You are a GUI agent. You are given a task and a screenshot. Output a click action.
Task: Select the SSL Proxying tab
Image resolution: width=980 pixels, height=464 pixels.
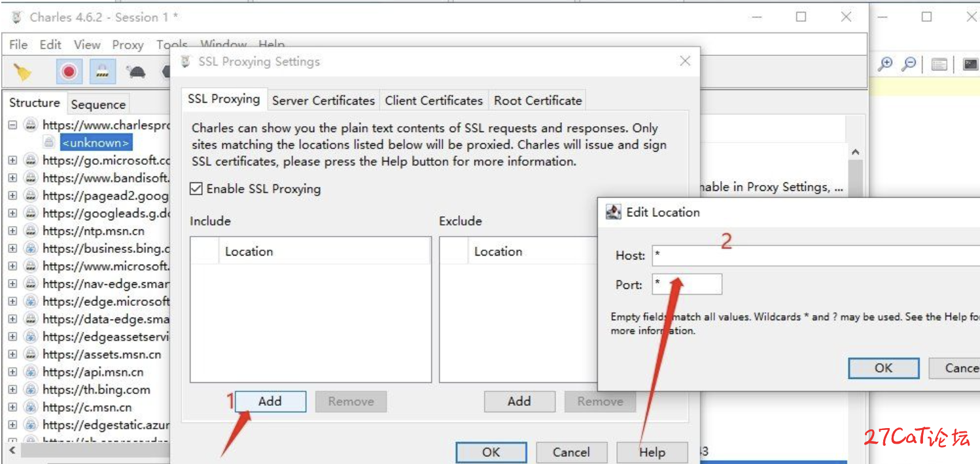224,99
